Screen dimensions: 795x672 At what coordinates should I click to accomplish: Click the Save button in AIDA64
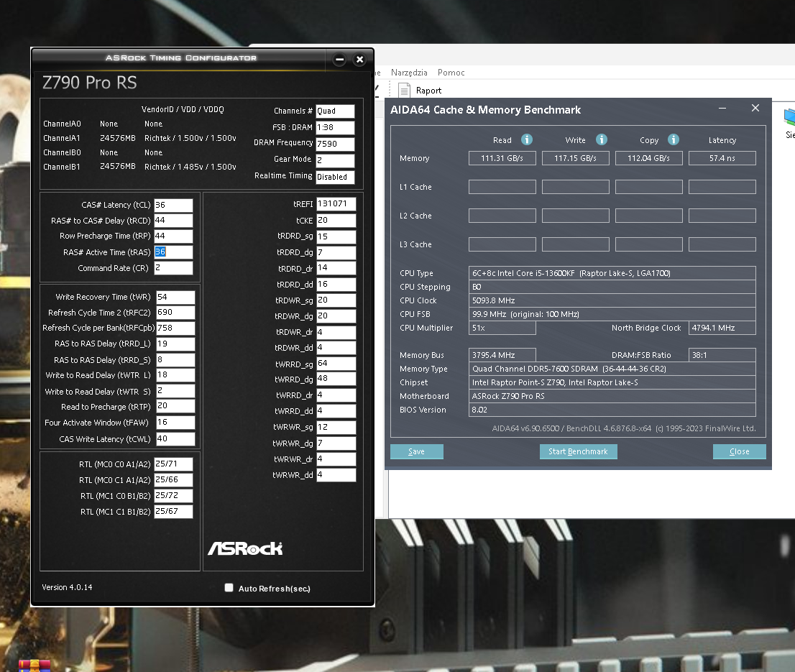[x=416, y=451]
